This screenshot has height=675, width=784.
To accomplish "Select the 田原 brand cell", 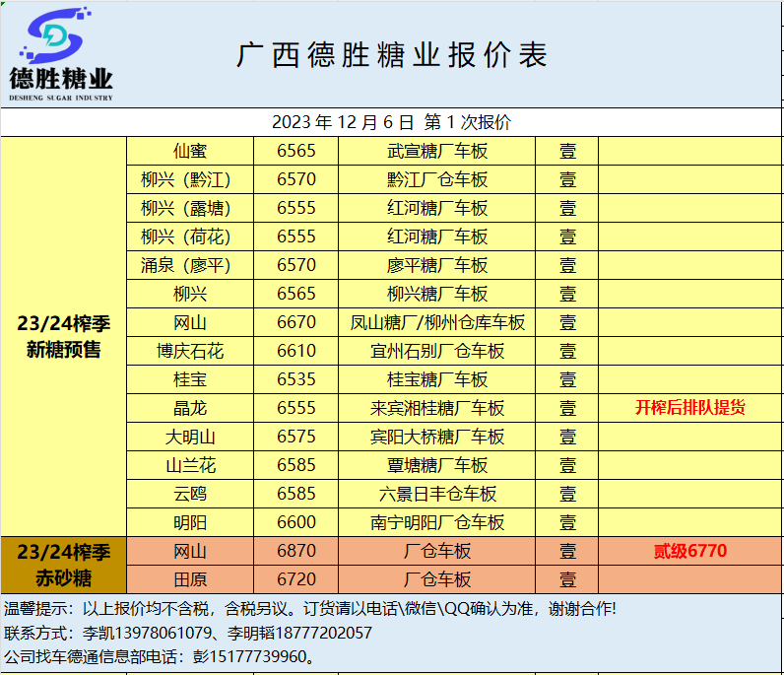I will click(x=190, y=579).
